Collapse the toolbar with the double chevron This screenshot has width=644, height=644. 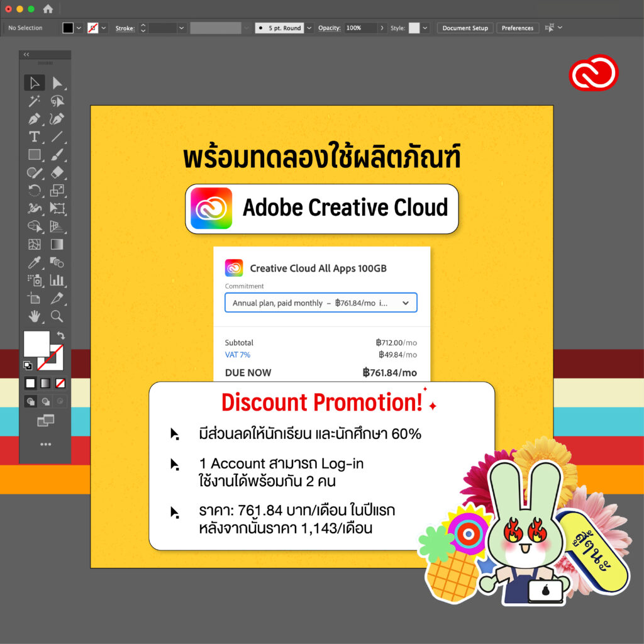pyautogui.click(x=26, y=55)
